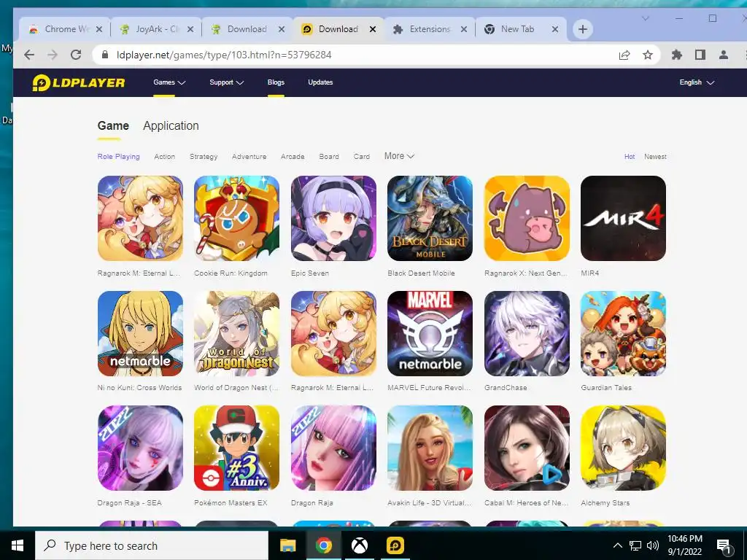Screen dimensions: 747x560
Task: Filter by the Card category
Action: pyautogui.click(x=362, y=156)
